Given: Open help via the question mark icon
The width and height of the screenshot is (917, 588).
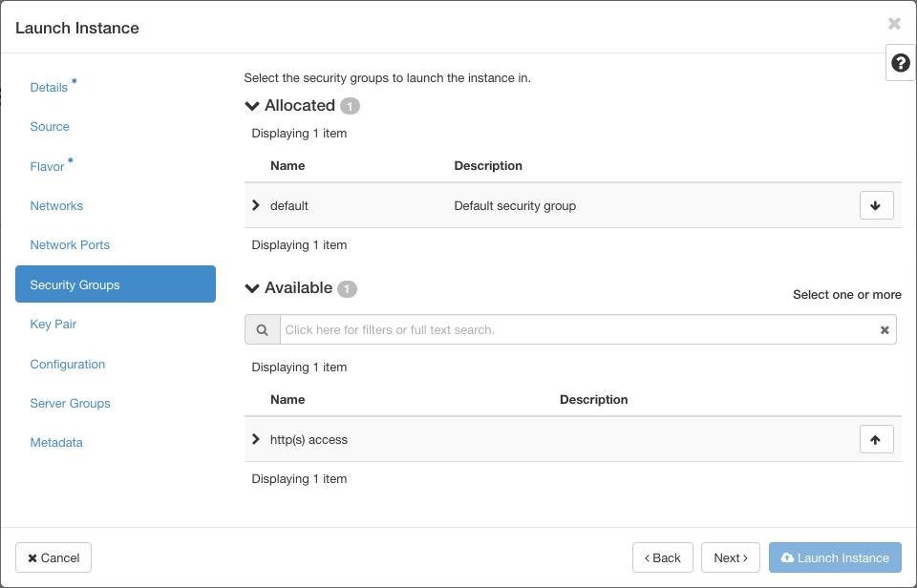Looking at the screenshot, I should pyautogui.click(x=899, y=62).
